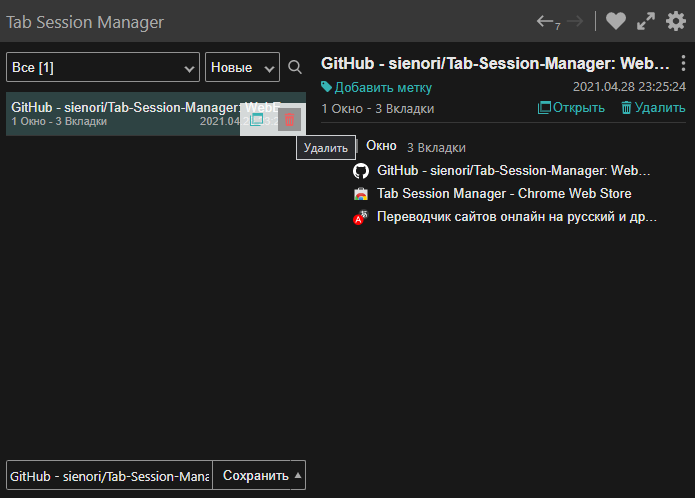
Task: Click the open window icon on session row
Action: pyautogui.click(x=257, y=120)
